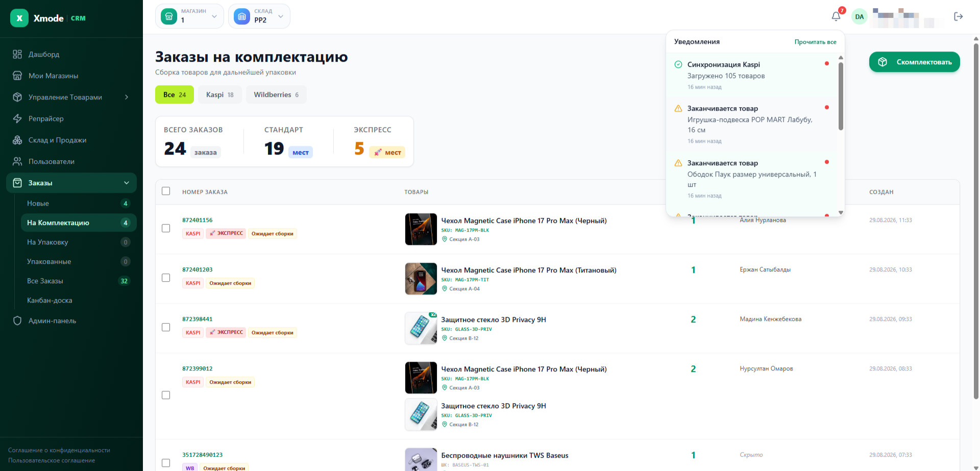980x471 pixels.
Task: Open Пользовательское соглашение link
Action: click(x=52, y=460)
